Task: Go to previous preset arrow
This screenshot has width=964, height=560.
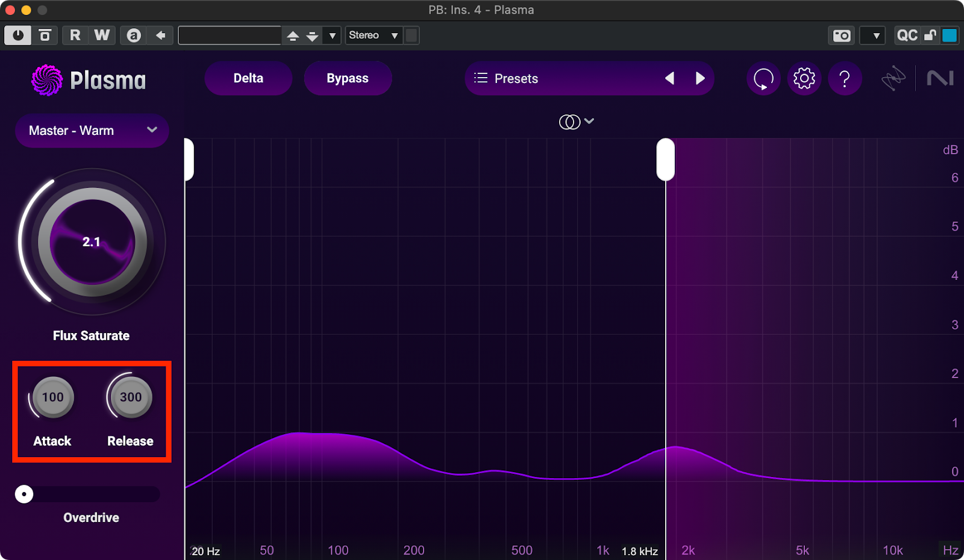Action: (669, 78)
